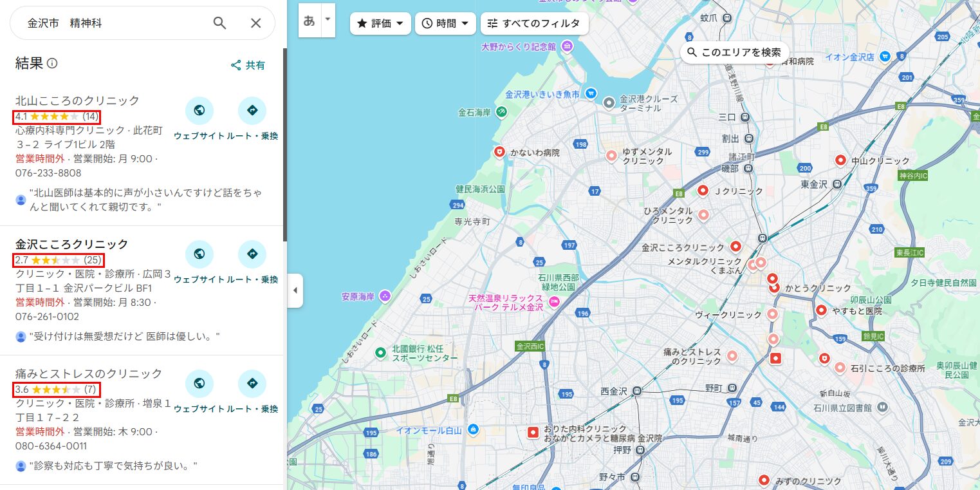Get directions to 痛みとストレスのクリニック
This screenshot has width=980, height=490.
tap(252, 384)
